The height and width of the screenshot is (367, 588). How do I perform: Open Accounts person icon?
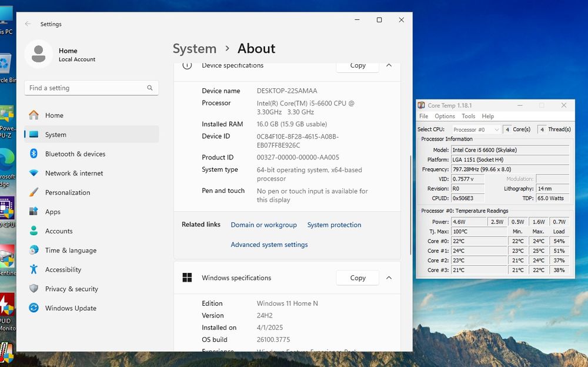[34, 231]
